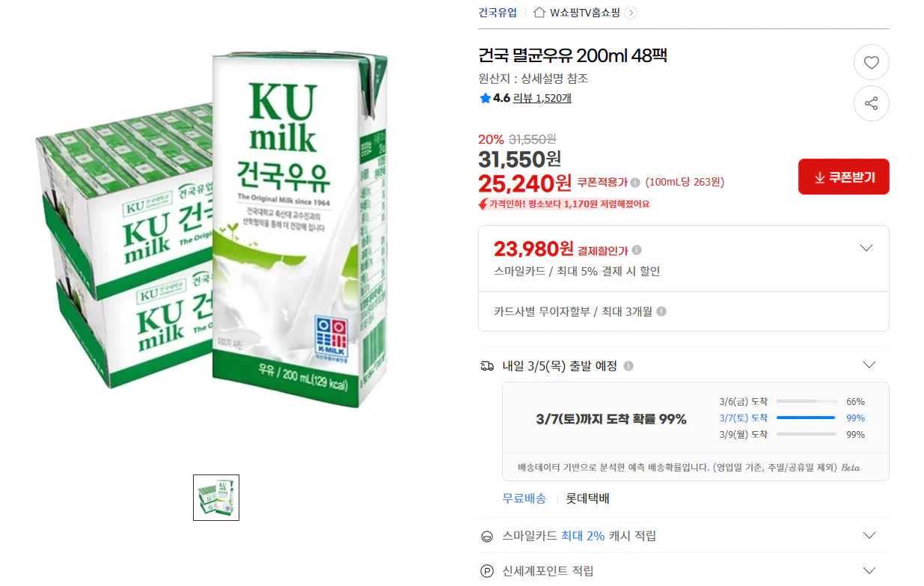This screenshot has height=586, width=924.
Task: Click the 3/7(토) 도착 99% progress bar
Action: [806, 418]
